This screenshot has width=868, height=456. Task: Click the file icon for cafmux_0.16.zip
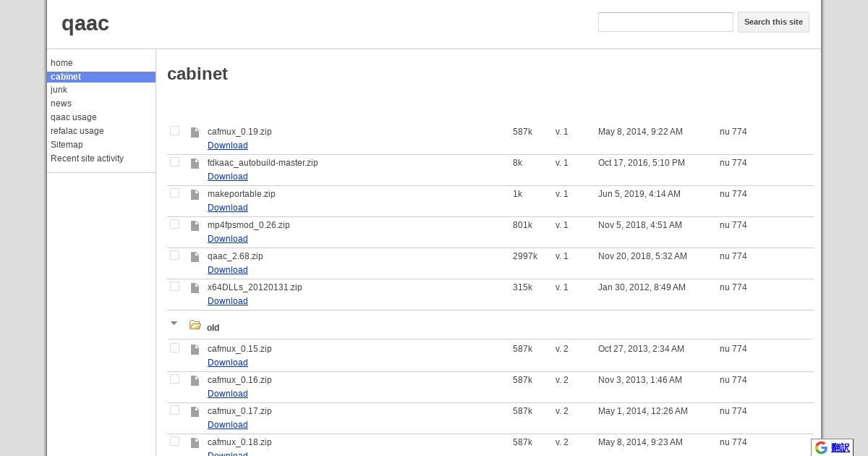tap(195, 381)
